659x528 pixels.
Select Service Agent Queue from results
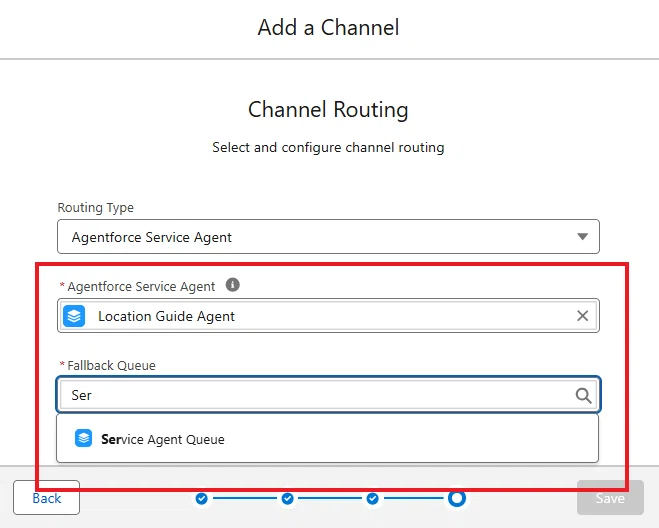[x=327, y=439]
